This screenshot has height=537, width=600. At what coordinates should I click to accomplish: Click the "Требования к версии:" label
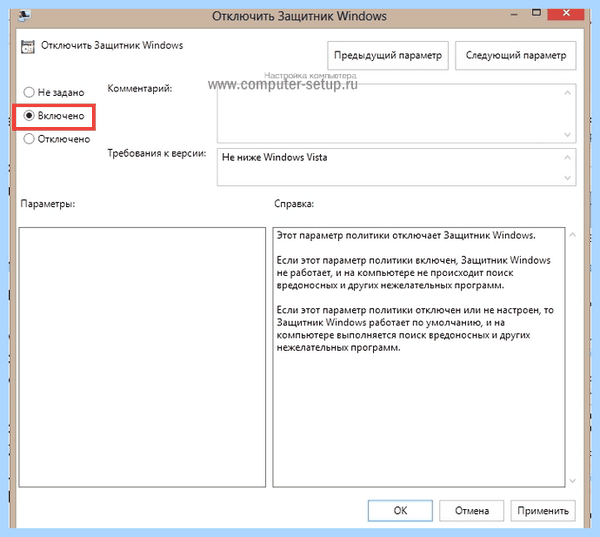157,153
